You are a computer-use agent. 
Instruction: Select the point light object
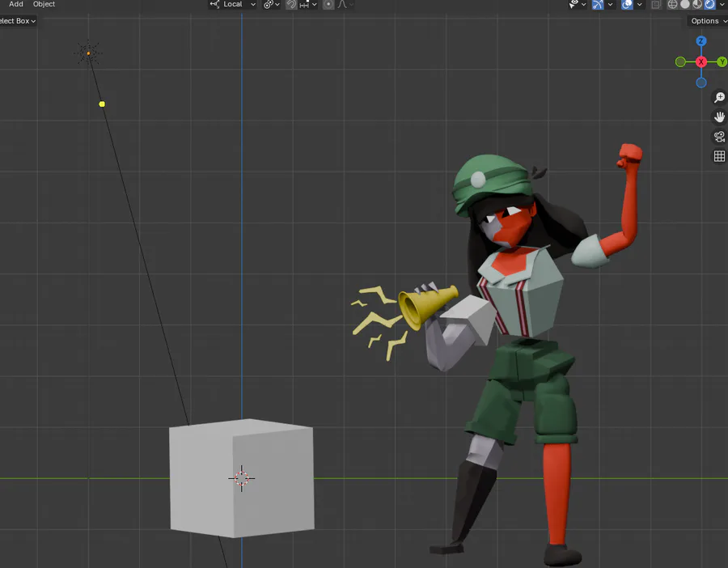pos(88,53)
